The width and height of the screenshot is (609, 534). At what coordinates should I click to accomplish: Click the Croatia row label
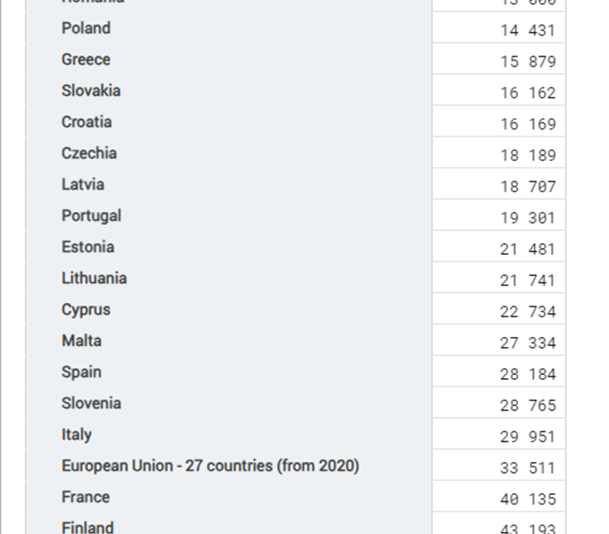point(87,122)
